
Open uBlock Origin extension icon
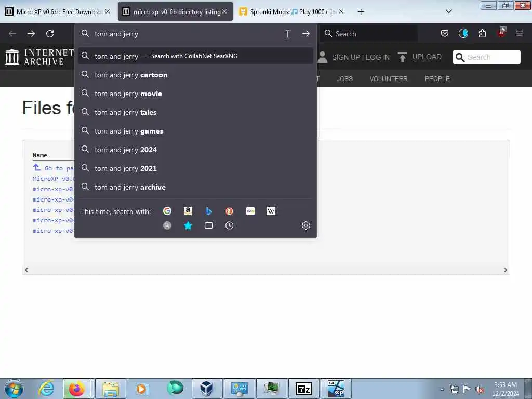pyautogui.click(x=501, y=33)
